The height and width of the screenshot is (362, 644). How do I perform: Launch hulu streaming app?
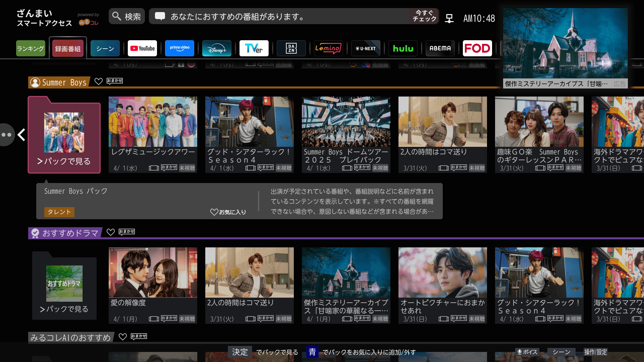coord(403,48)
